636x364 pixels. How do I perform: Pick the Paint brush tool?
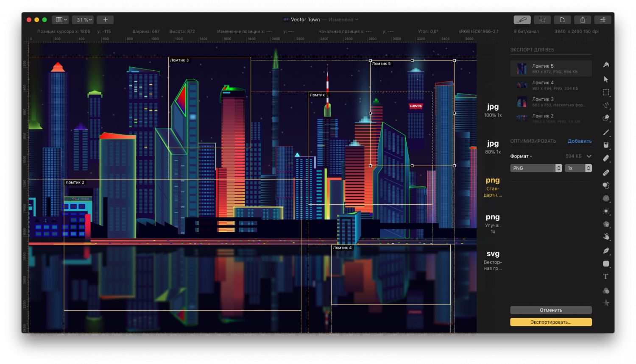point(606,132)
